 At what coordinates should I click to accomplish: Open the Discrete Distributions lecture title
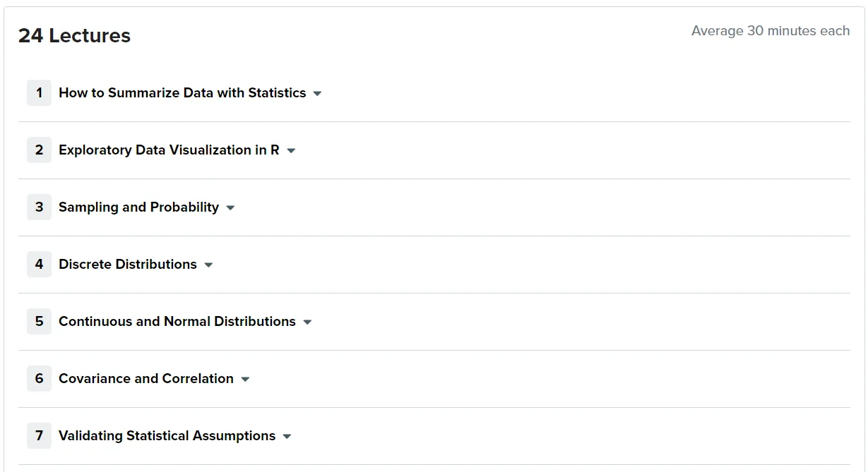(128, 264)
